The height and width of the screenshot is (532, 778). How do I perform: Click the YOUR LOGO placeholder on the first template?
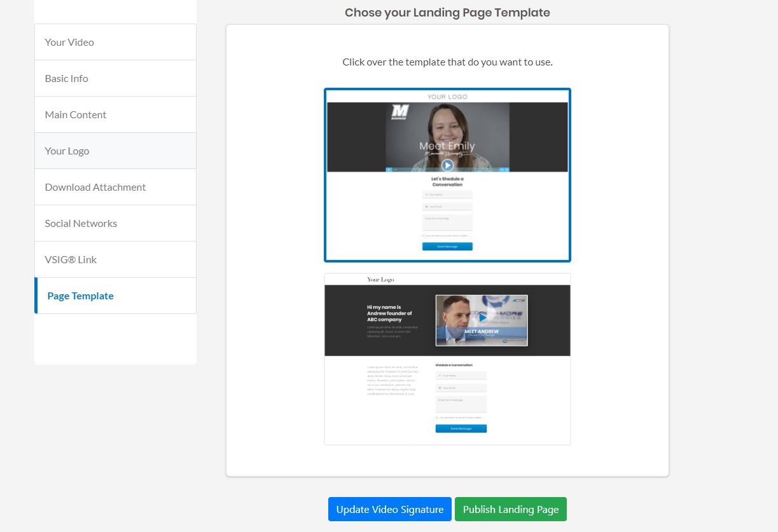pos(447,97)
